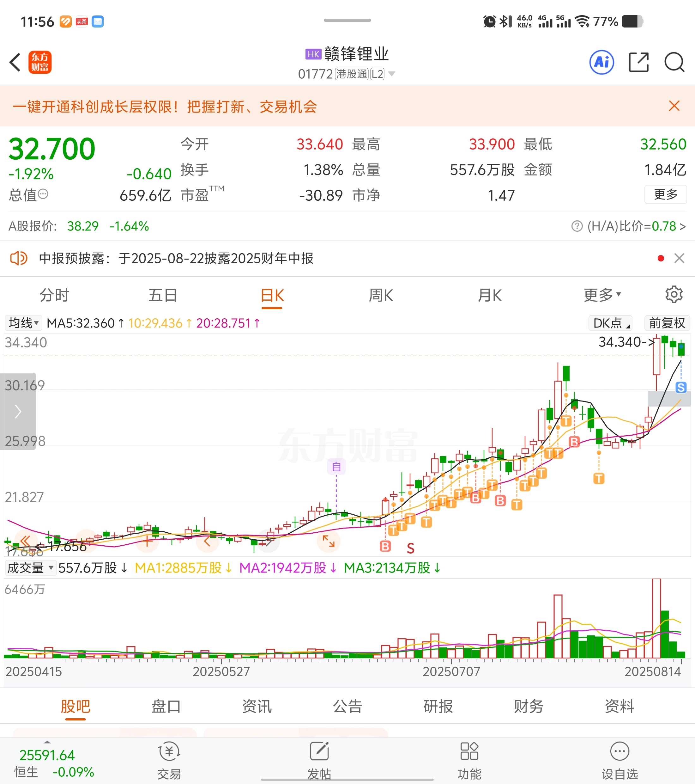The image size is (695, 784).
Task: Open the 公告 tab
Action: tap(347, 706)
